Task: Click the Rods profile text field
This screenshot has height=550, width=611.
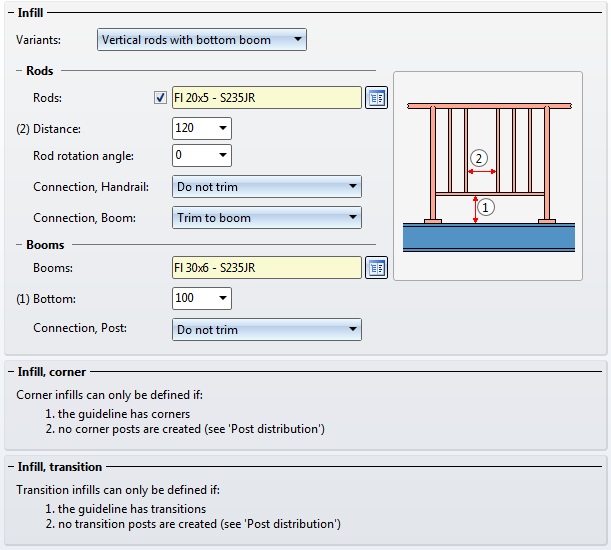Action: pyautogui.click(x=266, y=98)
